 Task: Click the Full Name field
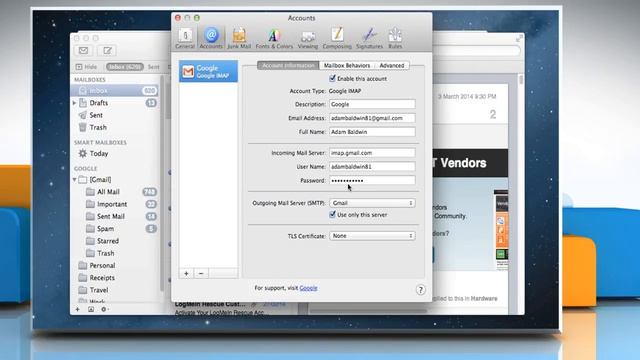point(372,132)
